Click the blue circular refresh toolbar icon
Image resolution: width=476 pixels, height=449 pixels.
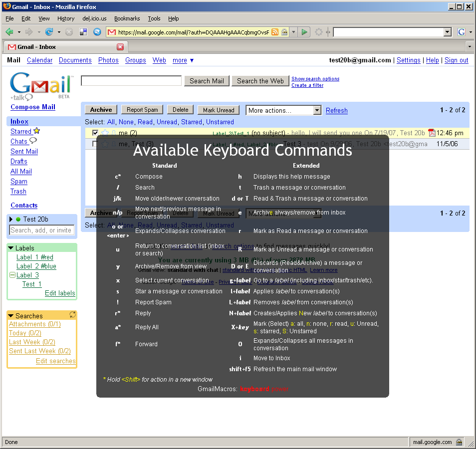(97, 32)
